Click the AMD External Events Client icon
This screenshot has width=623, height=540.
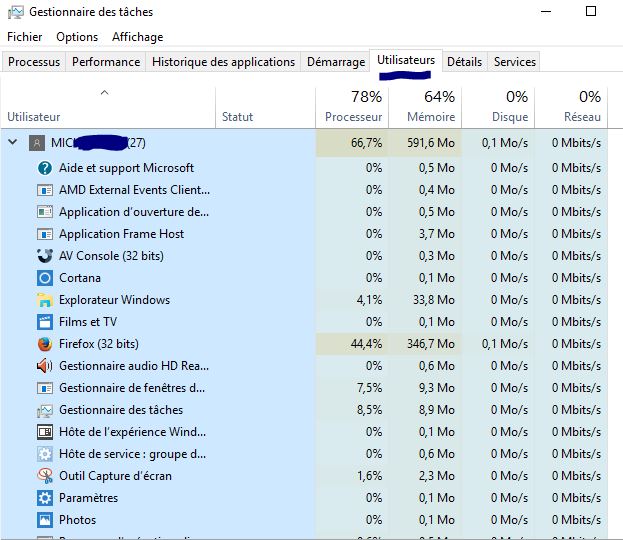[45, 190]
